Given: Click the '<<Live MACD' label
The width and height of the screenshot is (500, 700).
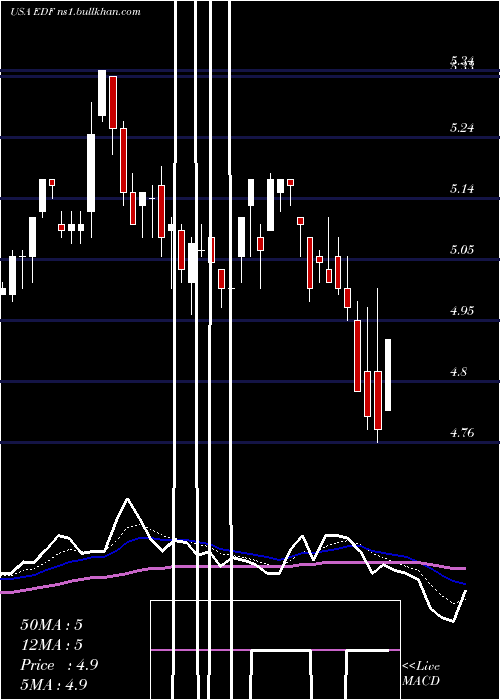Looking at the screenshot, I should pyautogui.click(x=421, y=674).
